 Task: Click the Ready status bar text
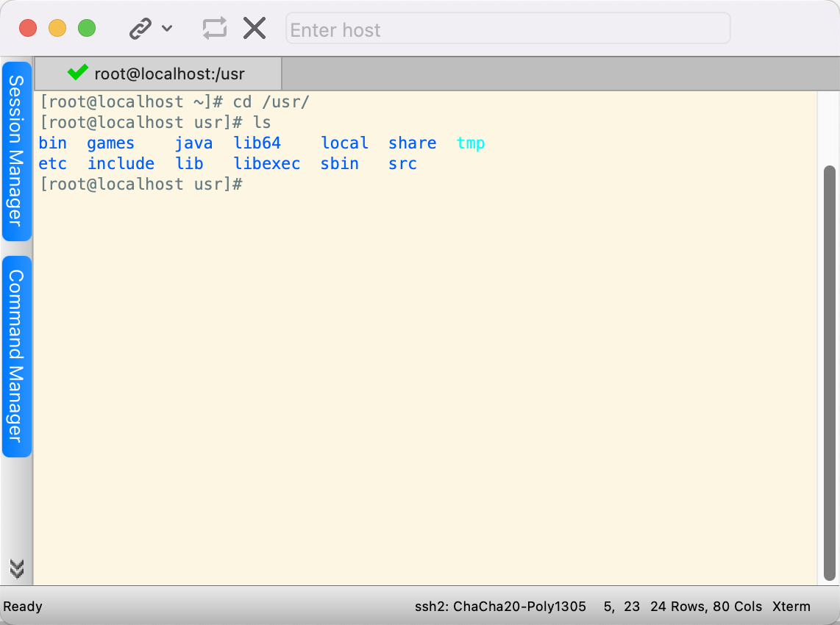pos(23,607)
